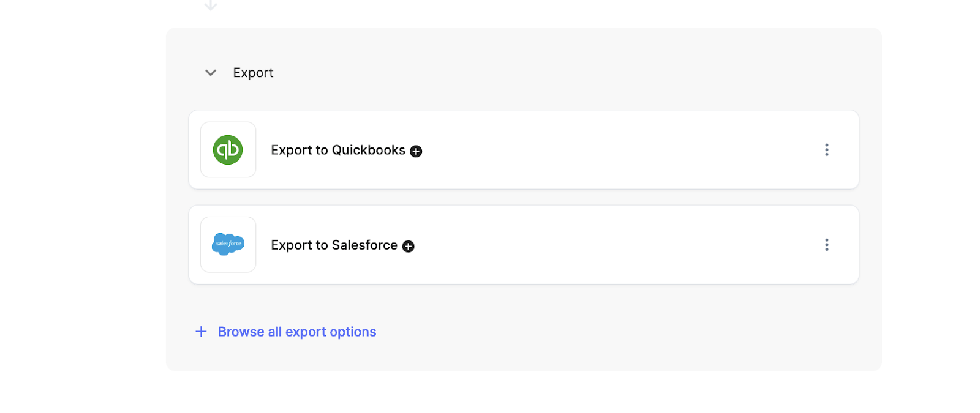Open the Browse all export options link
980x413 pixels.
[297, 332]
